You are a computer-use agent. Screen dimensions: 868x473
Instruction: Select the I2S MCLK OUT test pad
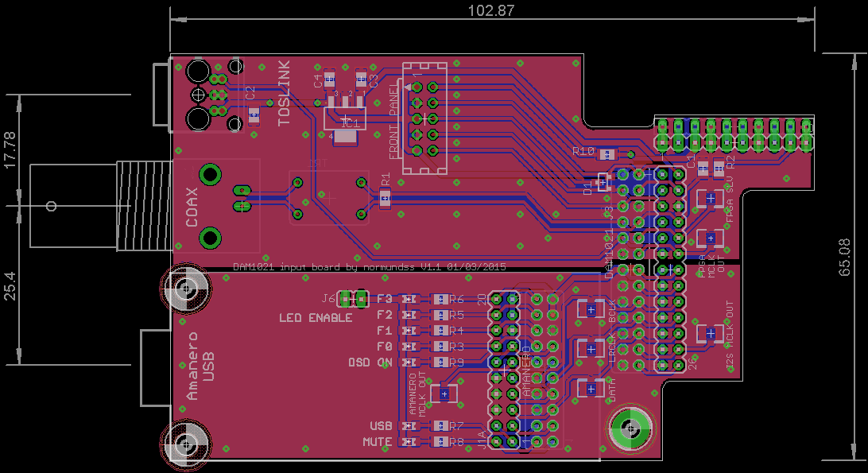tap(711, 333)
